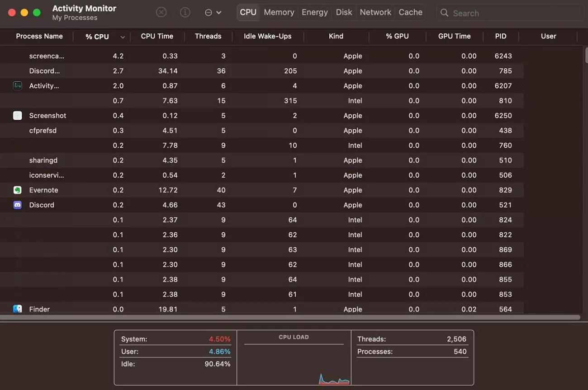
Task: Select the "Screenshot" process name
Action: 47,116
